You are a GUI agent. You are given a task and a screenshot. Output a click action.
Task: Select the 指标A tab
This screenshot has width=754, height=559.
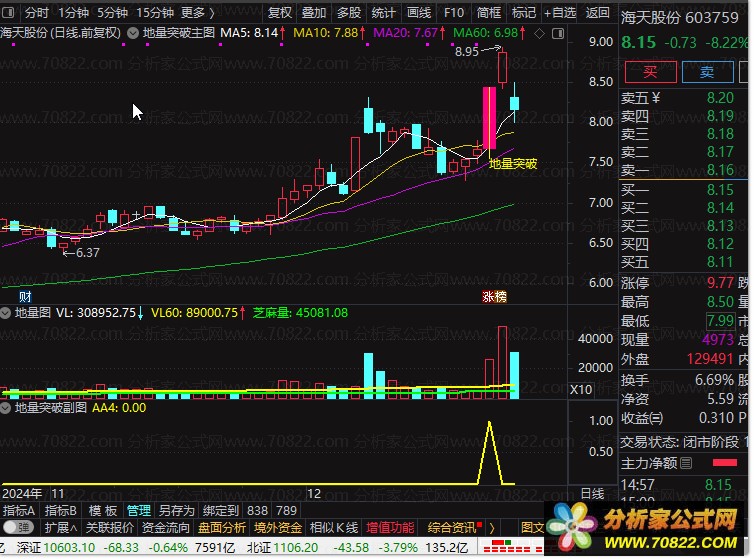point(19,510)
